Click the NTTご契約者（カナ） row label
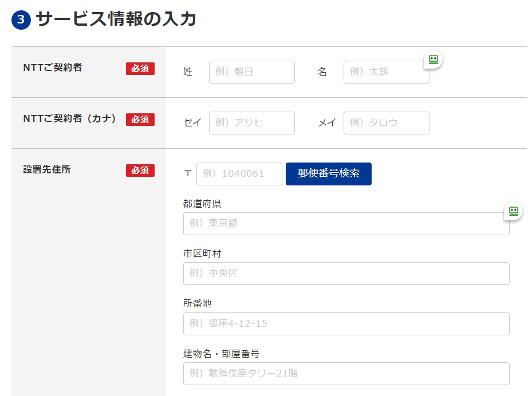This screenshot has height=396, width=532. tap(69, 119)
